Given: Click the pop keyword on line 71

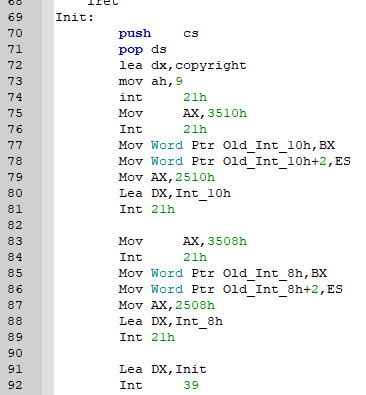Looking at the screenshot, I should 131,50.
